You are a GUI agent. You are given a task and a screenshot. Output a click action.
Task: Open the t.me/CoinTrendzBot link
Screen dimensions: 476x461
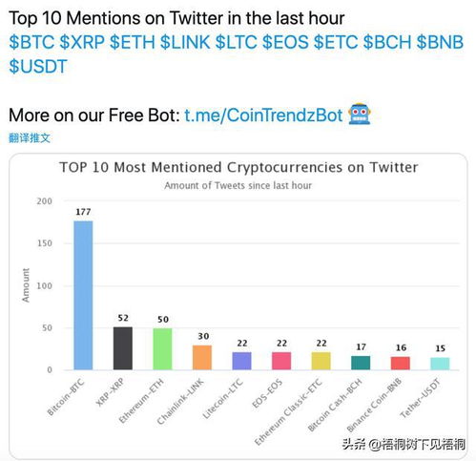pos(263,115)
